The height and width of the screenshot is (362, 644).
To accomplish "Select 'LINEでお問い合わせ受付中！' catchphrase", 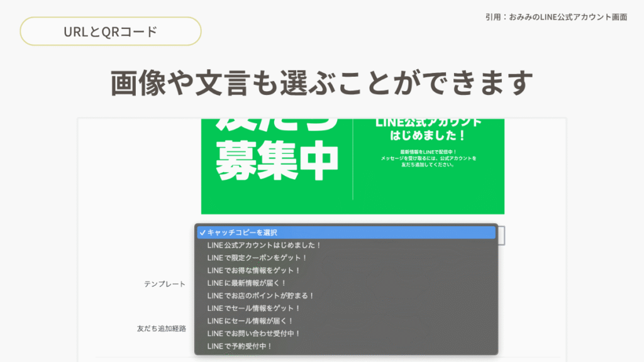I will 253,333.
